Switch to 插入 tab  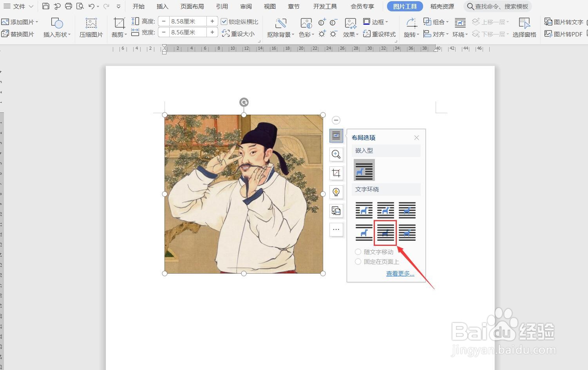point(162,6)
